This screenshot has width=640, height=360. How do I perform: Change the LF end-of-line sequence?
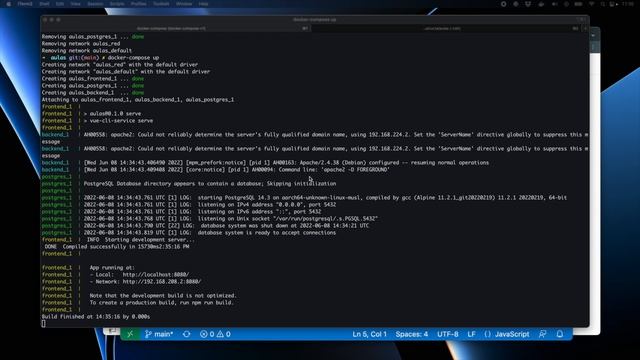tap(471, 334)
